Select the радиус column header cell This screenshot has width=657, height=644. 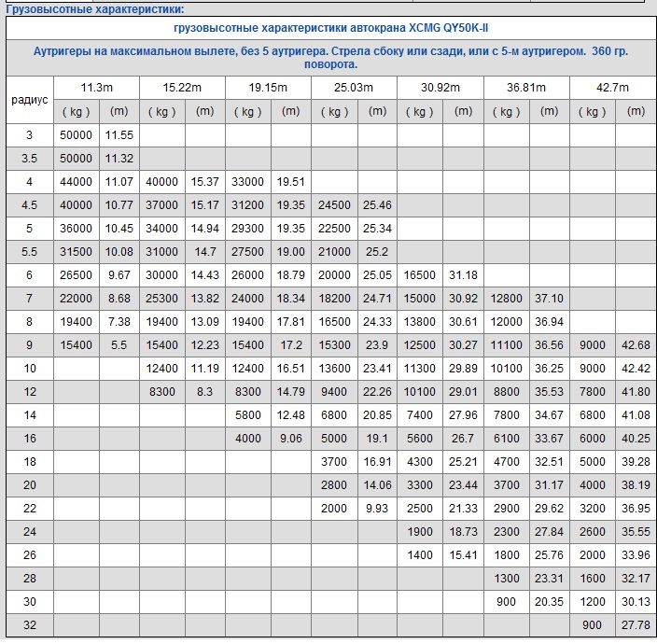(29, 100)
